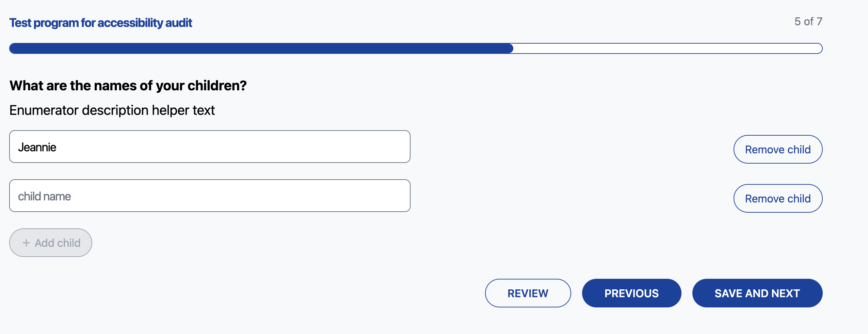Activate Remove child for the blank row
The width and height of the screenshot is (868, 334).
pos(778,198)
